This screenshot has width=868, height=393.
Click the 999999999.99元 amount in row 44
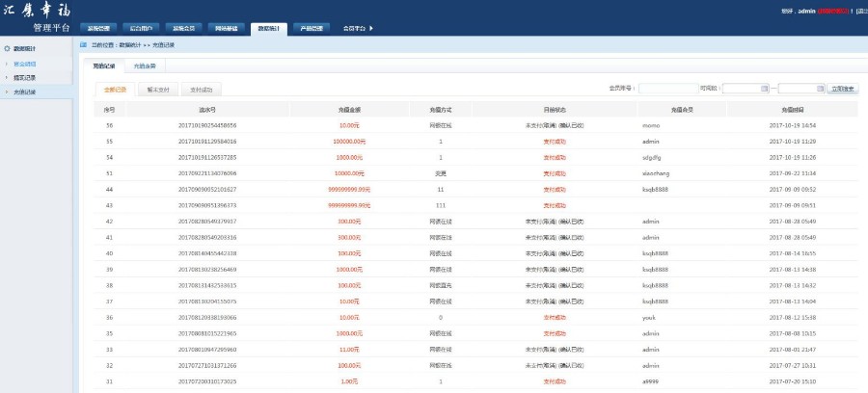tap(349, 190)
